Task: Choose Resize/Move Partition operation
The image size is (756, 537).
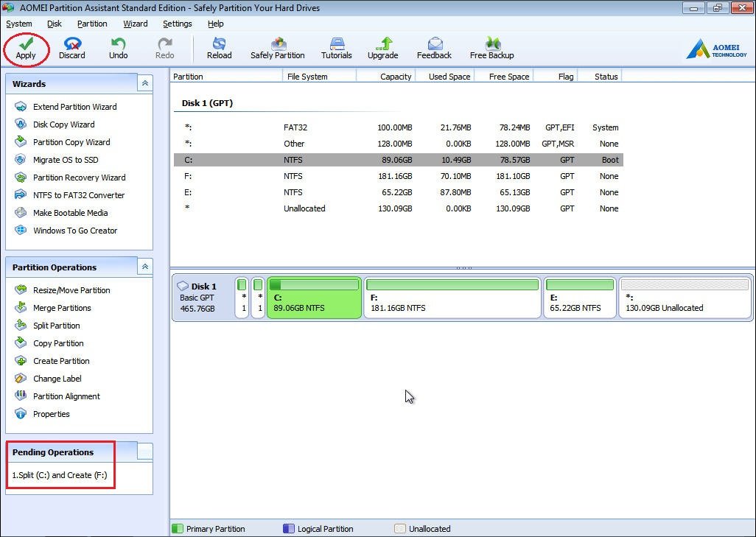Action: 71,290
